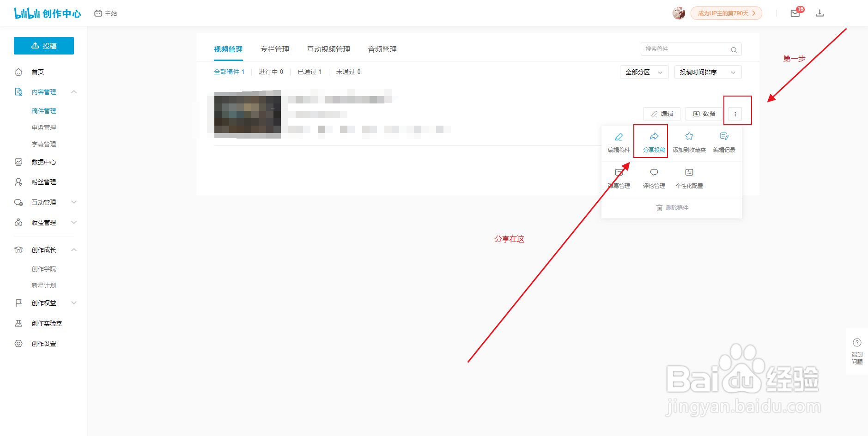Open the 全部分区 dropdown
The width and height of the screenshot is (868, 436).
(644, 72)
